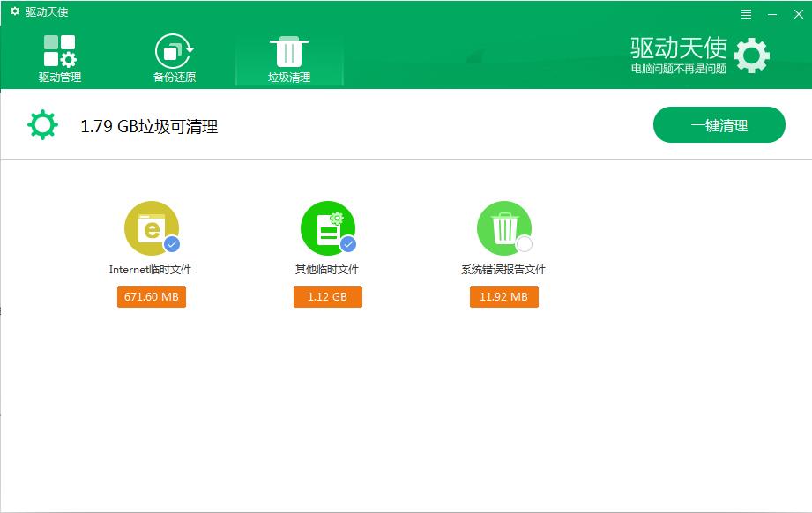
Task: Uncheck the 其他临时文件 checkmark badge
Action: pos(348,244)
